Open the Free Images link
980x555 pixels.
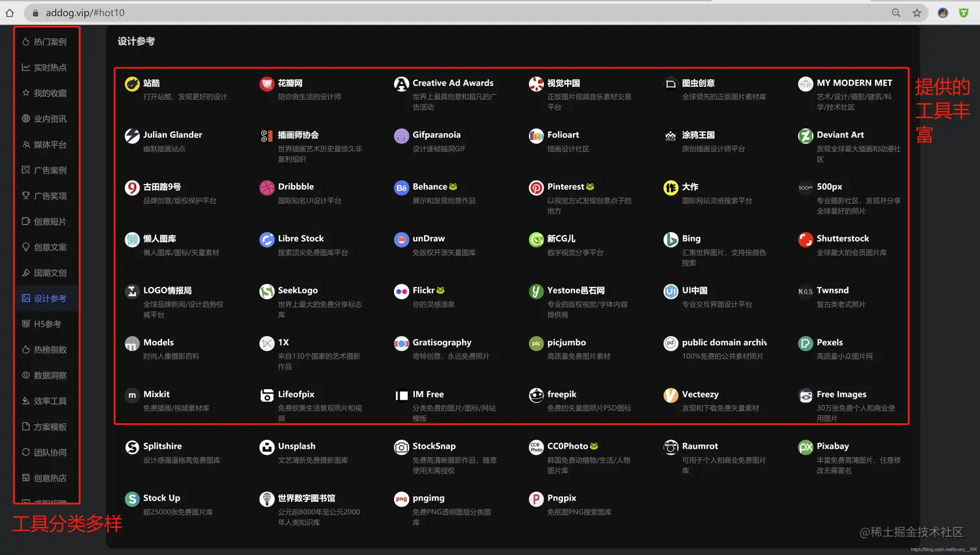tap(841, 394)
